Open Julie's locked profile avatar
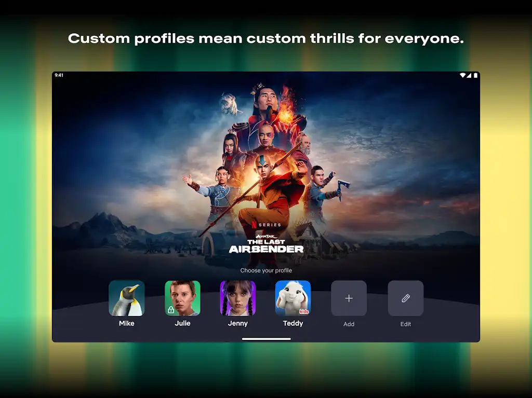Screen dimensions: 532x398 pyautogui.click(x=182, y=298)
